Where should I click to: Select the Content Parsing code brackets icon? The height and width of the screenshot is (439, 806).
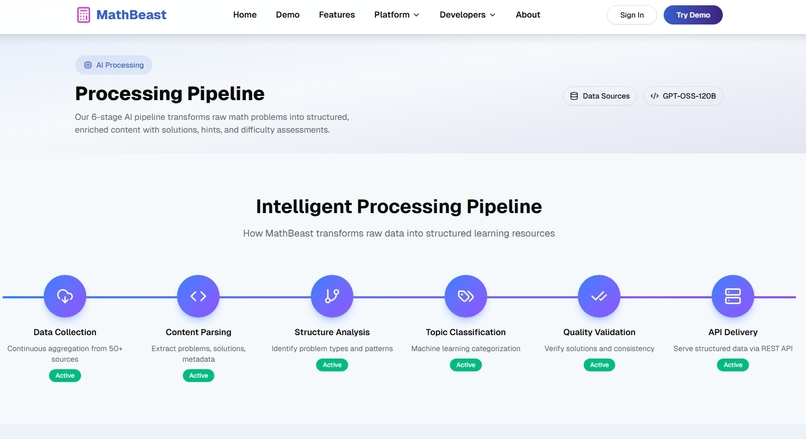point(198,296)
